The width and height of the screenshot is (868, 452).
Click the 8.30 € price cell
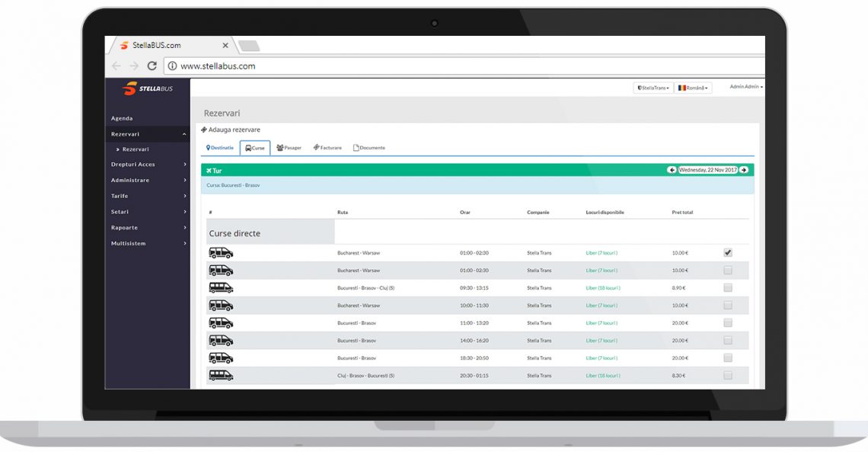point(678,376)
